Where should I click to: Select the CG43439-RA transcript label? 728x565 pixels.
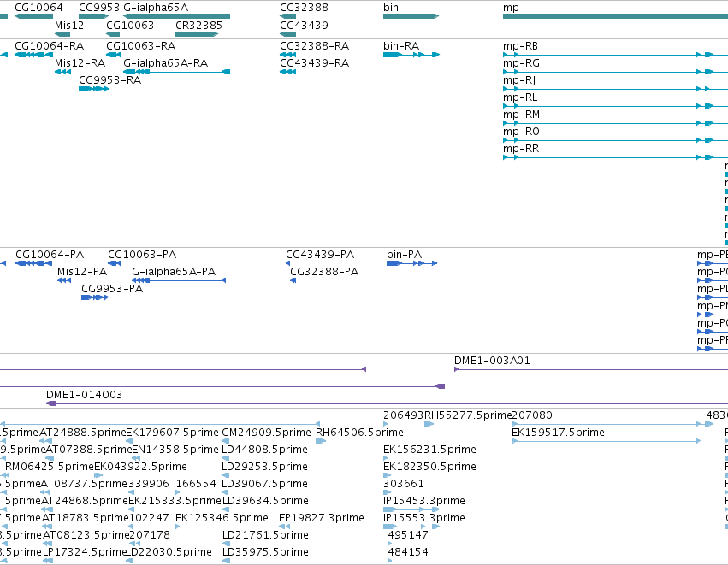tap(314, 63)
